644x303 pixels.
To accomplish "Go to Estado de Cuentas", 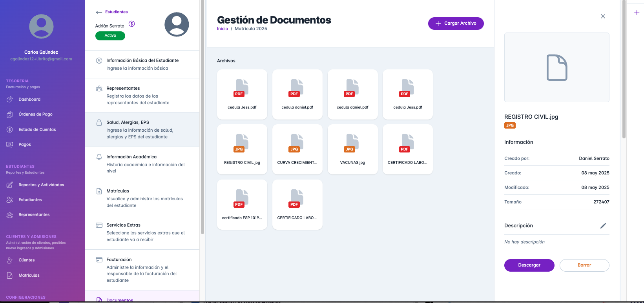I will point(37,129).
